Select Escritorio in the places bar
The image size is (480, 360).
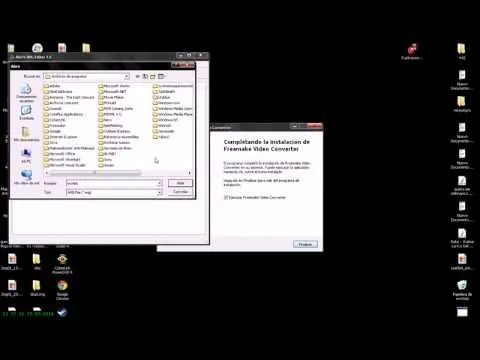[26, 113]
